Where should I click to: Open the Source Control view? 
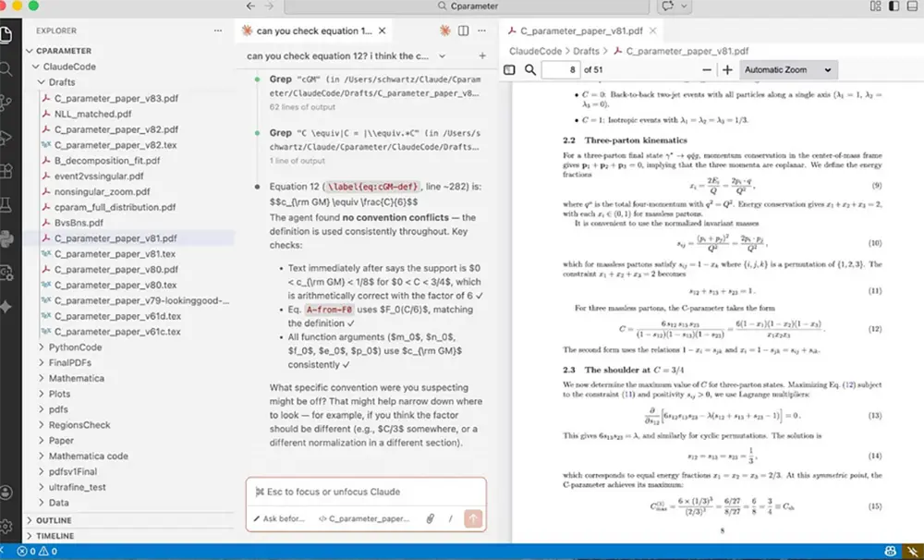[x=7, y=103]
